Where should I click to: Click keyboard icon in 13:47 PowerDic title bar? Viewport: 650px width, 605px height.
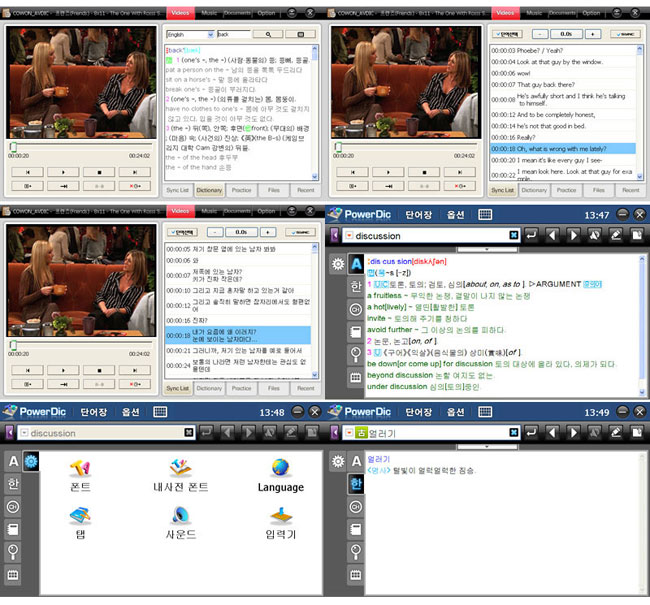(x=485, y=214)
